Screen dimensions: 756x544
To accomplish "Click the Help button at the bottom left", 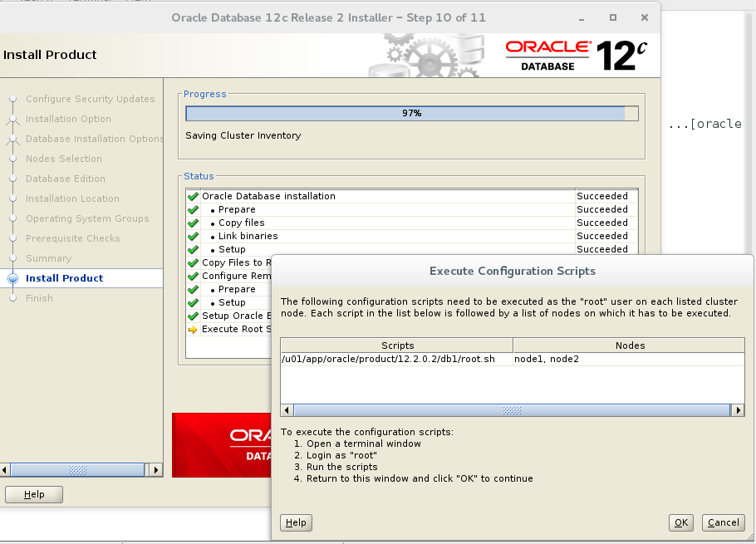I will (x=33, y=494).
